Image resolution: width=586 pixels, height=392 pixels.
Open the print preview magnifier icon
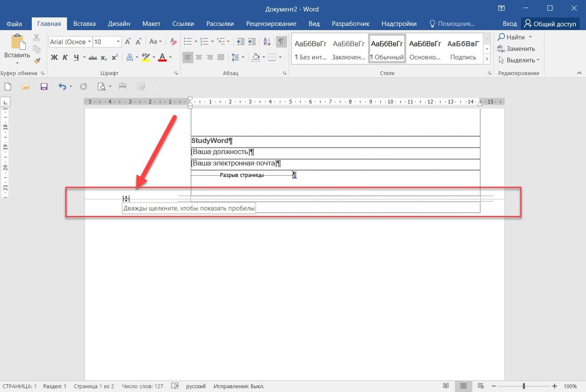102,87
